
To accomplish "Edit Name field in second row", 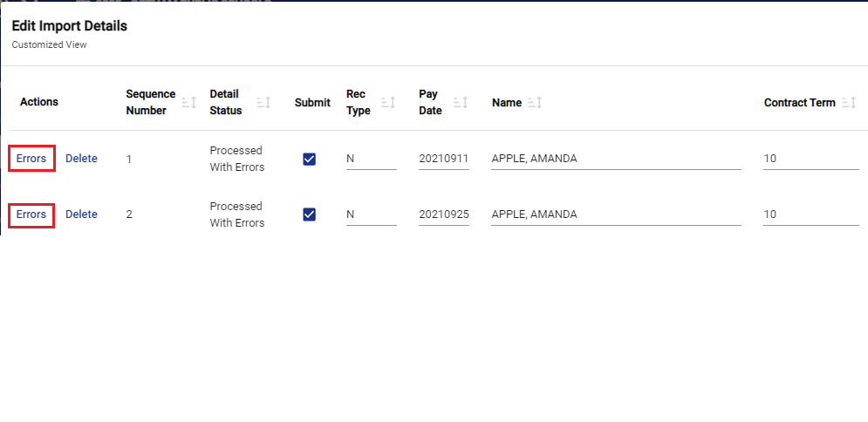I will click(x=615, y=214).
